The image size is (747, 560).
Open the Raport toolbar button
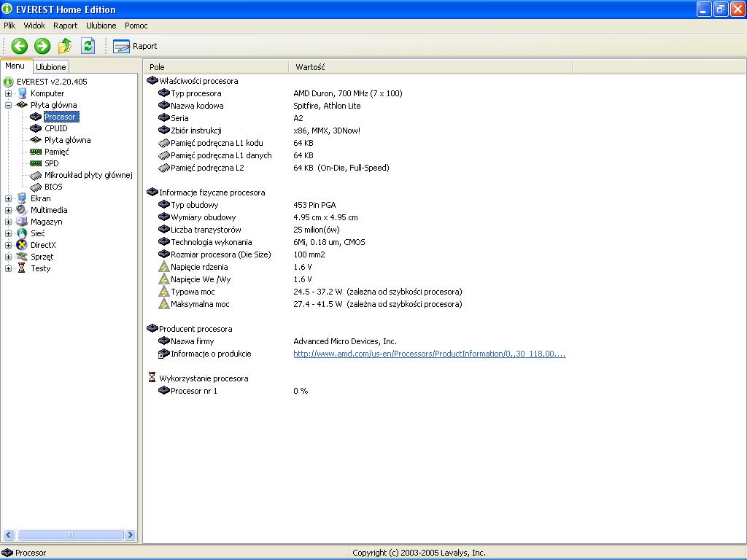[x=136, y=46]
